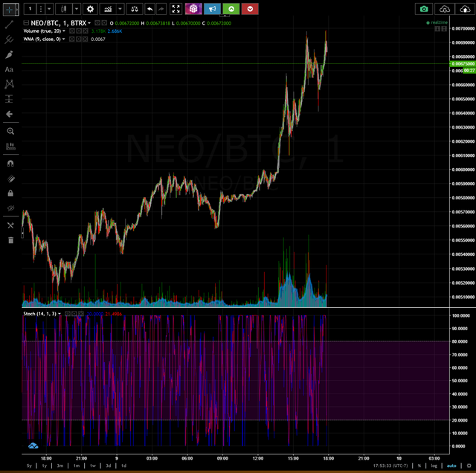Select the back arrow marker tool
This screenshot has width=476, height=473.
10,114
